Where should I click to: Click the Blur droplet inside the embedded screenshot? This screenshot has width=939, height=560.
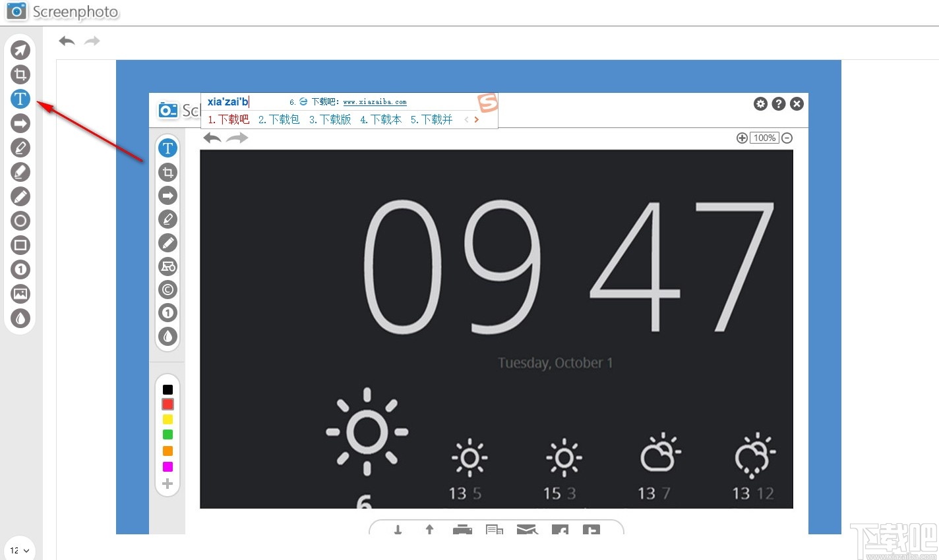(168, 337)
